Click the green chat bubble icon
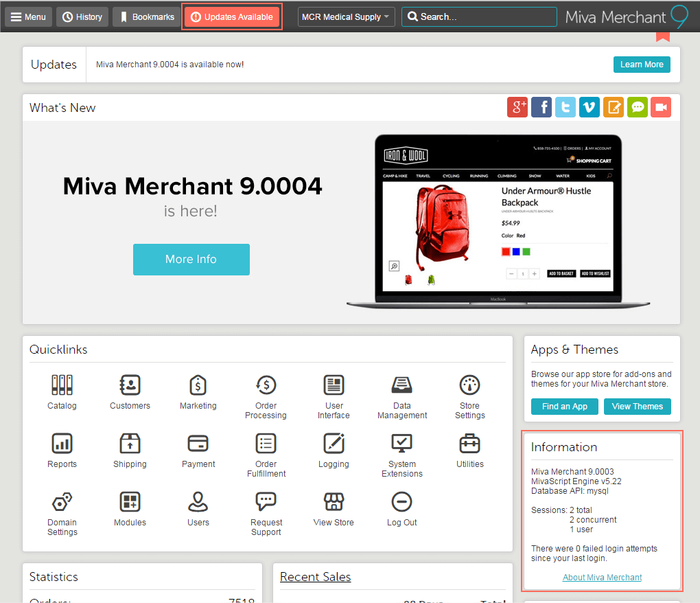The image size is (700, 603). coord(637,107)
